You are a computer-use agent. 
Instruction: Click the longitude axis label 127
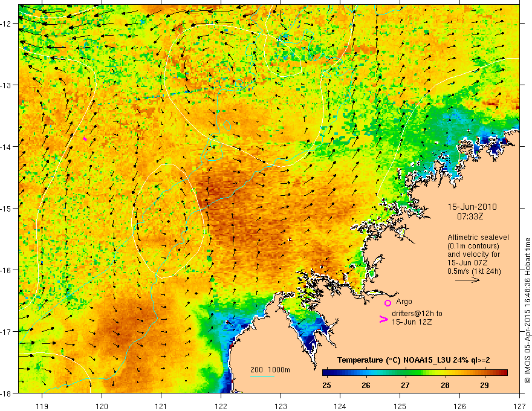pos(519,406)
